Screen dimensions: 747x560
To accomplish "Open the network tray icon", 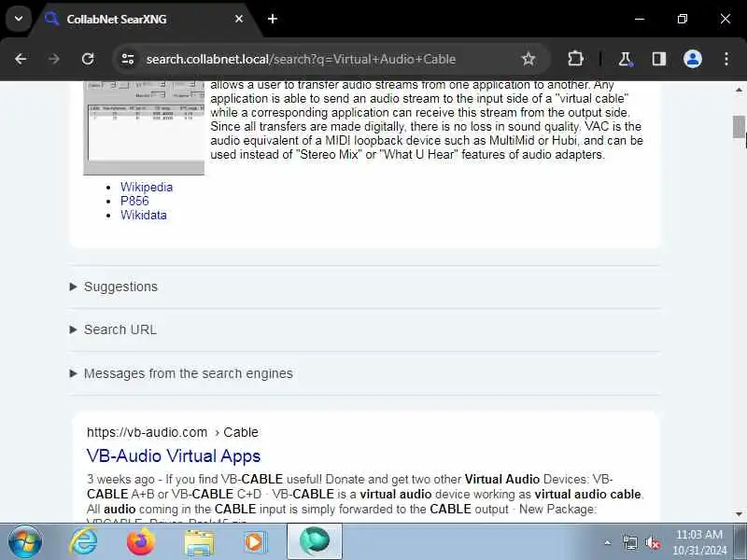I will pyautogui.click(x=629, y=542).
